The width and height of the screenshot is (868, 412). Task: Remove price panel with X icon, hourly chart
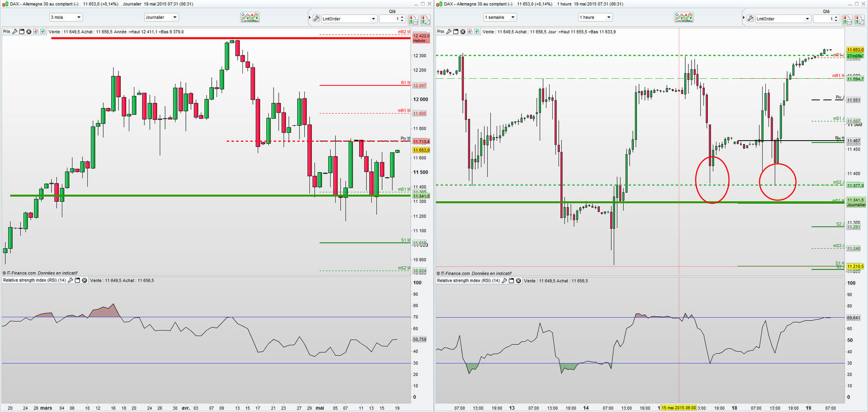[463, 32]
